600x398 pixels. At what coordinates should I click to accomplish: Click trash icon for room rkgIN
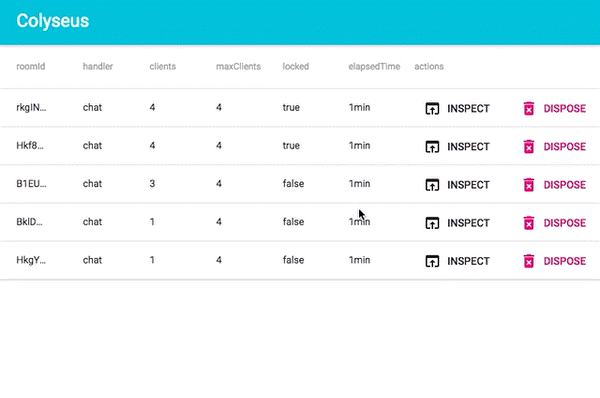click(x=529, y=108)
